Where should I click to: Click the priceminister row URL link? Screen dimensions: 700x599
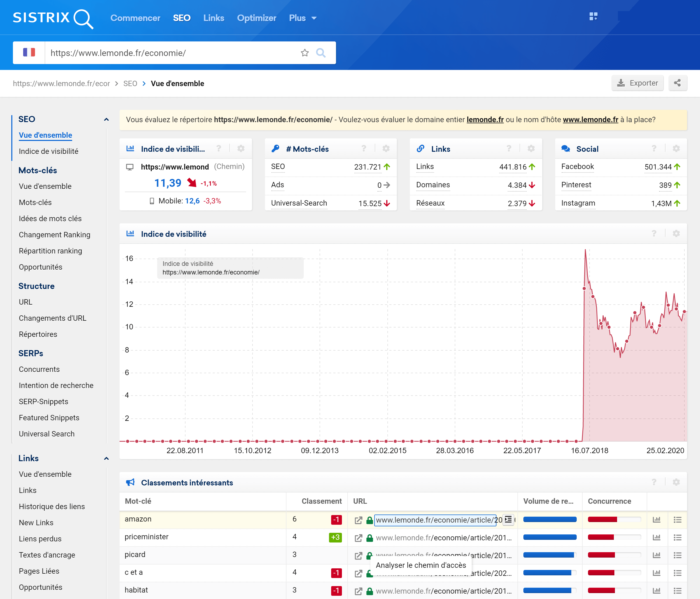(x=444, y=538)
